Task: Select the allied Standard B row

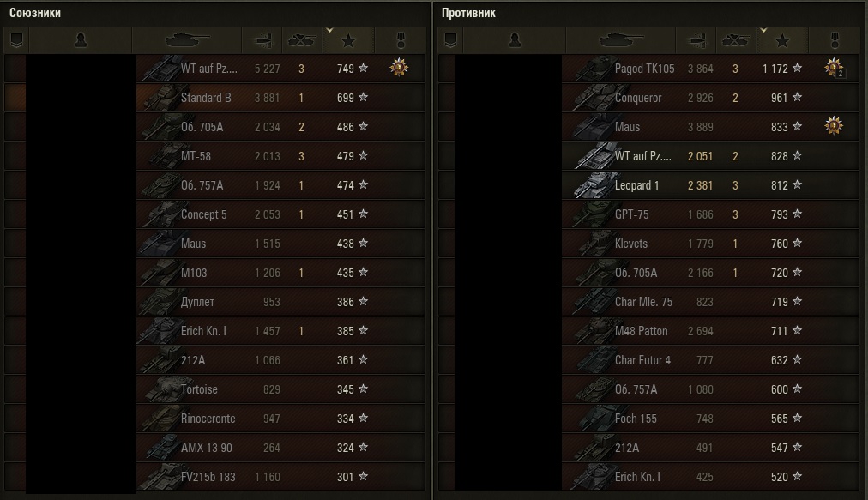Action: tap(215, 98)
